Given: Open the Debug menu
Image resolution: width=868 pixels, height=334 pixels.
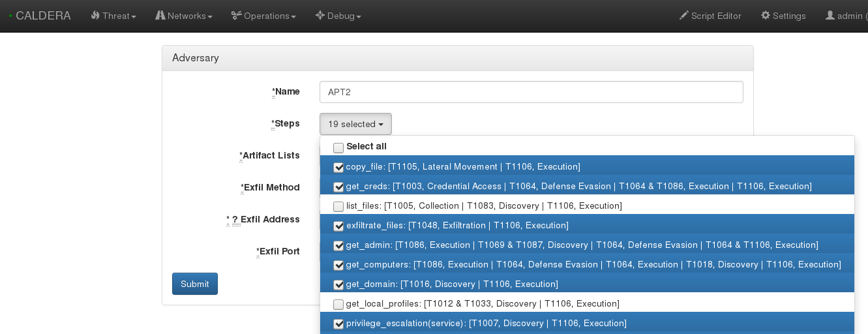Looking at the screenshot, I should pos(338,16).
